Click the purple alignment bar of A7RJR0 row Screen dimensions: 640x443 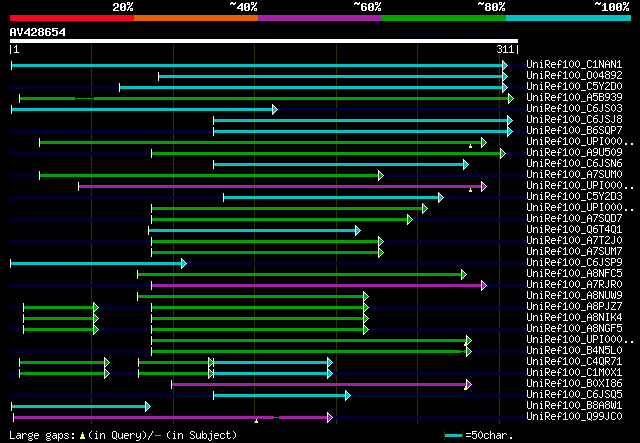coord(319,286)
